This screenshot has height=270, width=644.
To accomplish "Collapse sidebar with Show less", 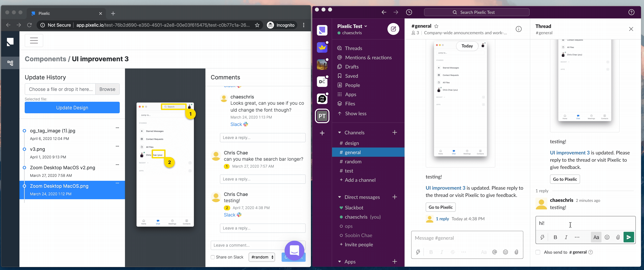I will (x=352, y=114).
